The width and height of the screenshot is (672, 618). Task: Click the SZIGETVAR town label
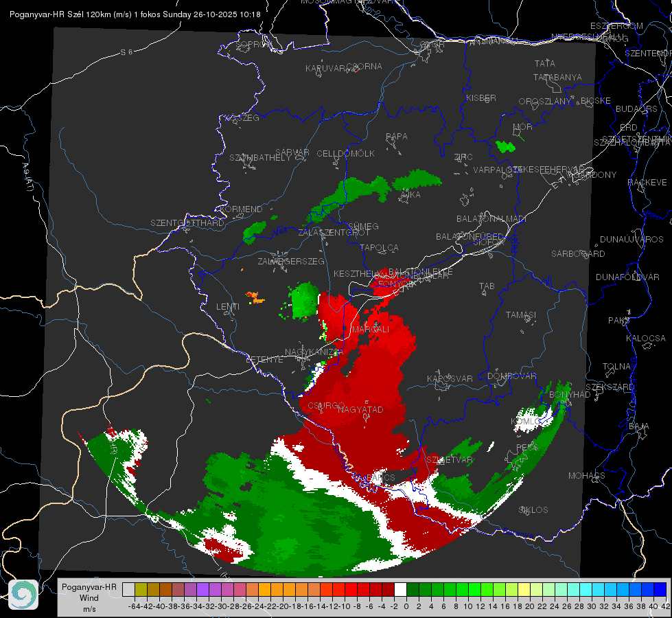click(x=449, y=460)
